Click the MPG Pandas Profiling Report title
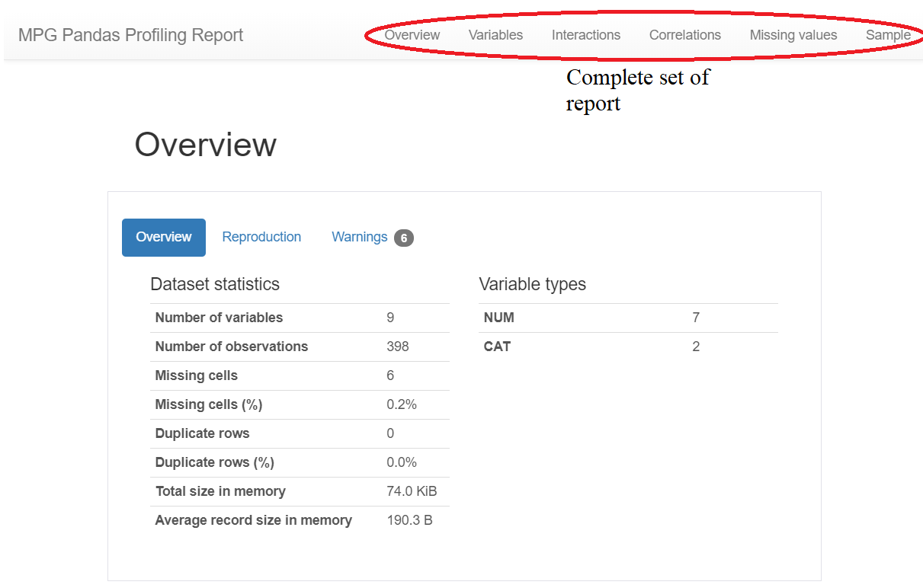This screenshot has width=923, height=588. pos(131,34)
